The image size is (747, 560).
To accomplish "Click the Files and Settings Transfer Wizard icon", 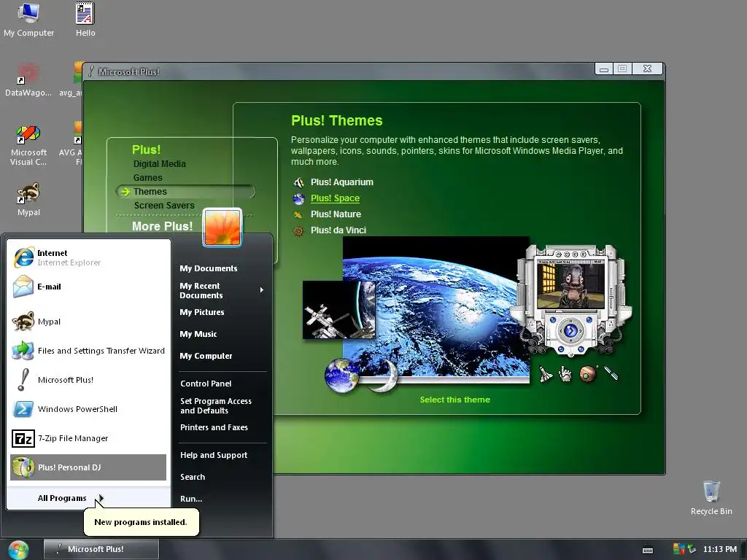I will pyautogui.click(x=23, y=351).
